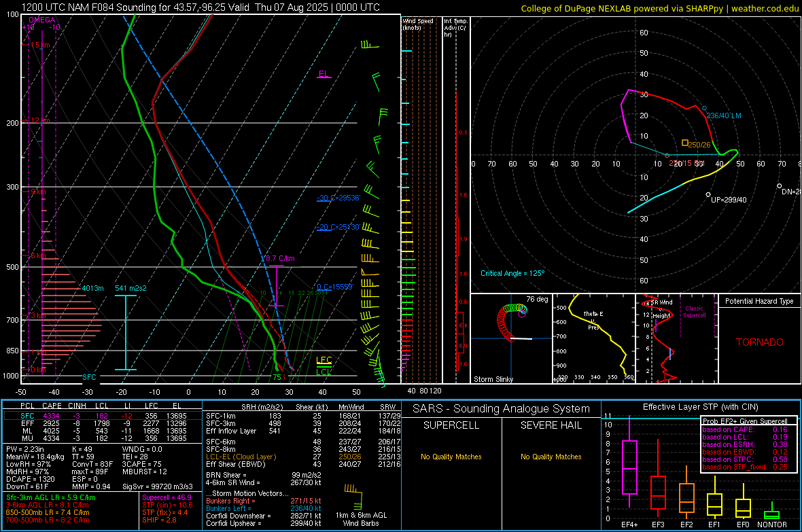Click the red TORNADO hazard text

[760, 342]
